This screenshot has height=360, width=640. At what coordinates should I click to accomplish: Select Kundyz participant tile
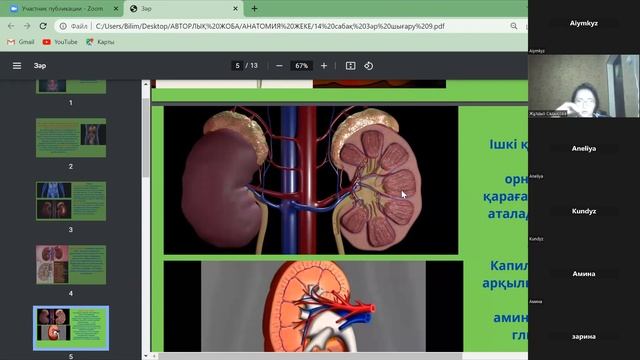click(x=584, y=211)
